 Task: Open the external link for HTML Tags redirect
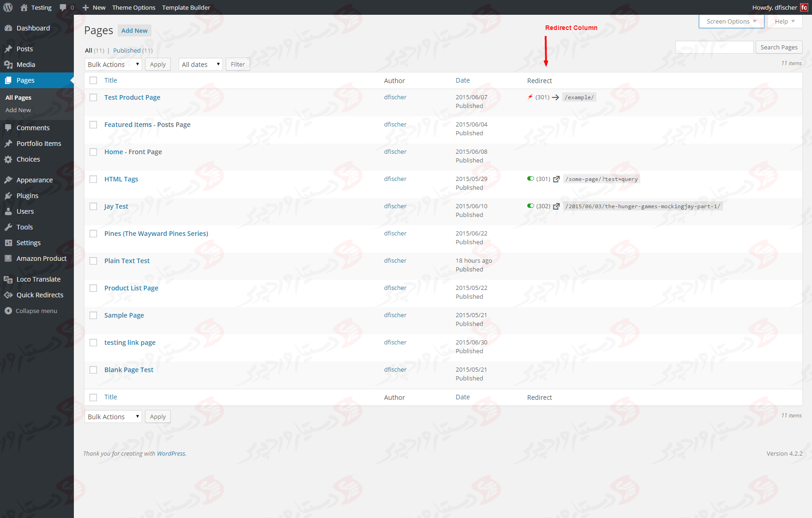[x=557, y=179]
